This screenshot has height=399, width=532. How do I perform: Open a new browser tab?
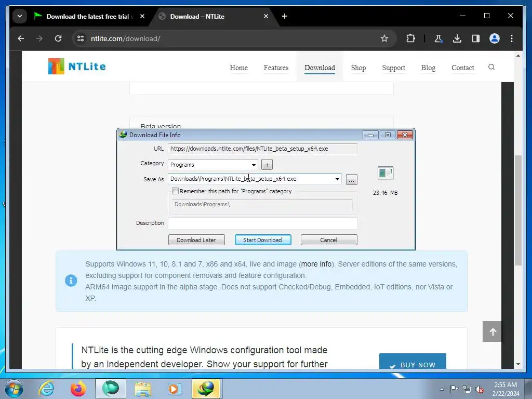(285, 16)
